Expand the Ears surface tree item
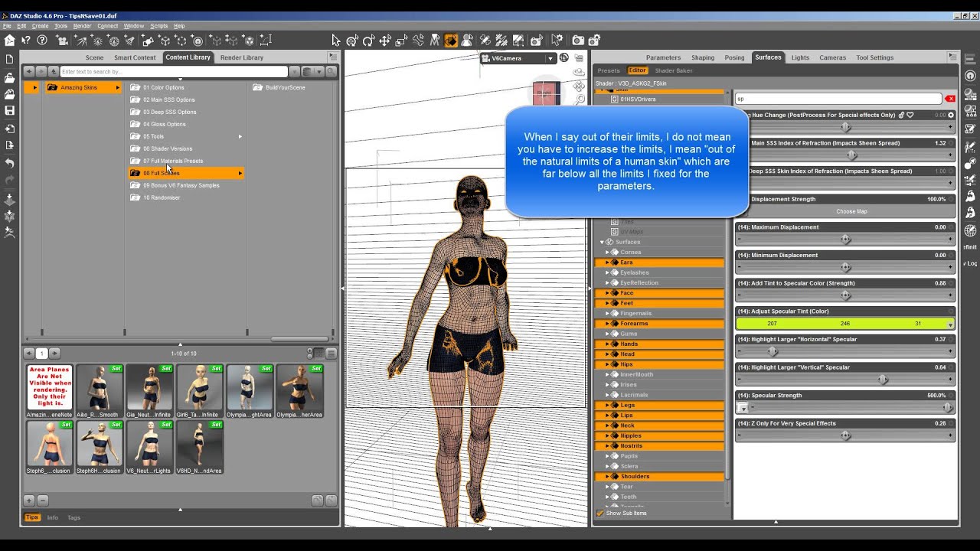 click(607, 262)
